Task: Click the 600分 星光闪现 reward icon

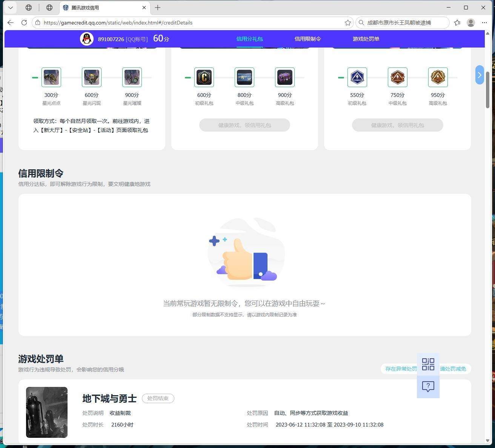Action: point(92,77)
